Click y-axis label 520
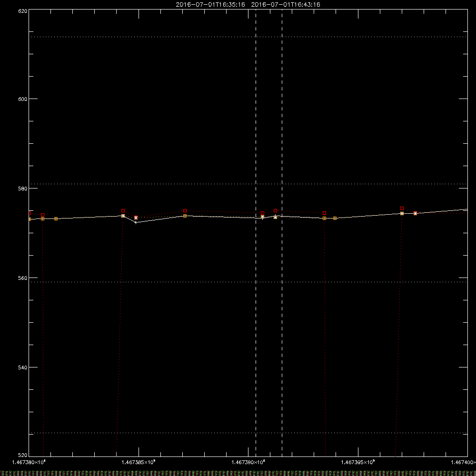This screenshot has width=476, height=476. pyautogui.click(x=23, y=456)
